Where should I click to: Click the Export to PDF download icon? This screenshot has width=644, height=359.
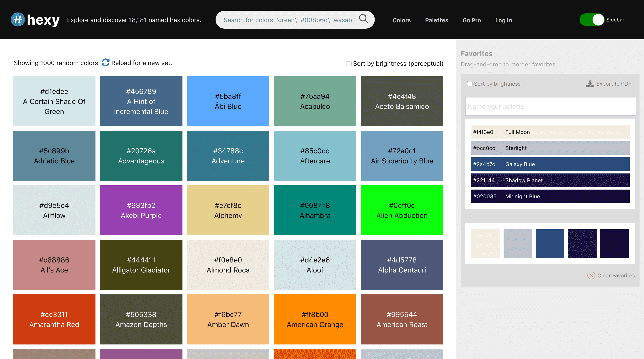click(590, 84)
